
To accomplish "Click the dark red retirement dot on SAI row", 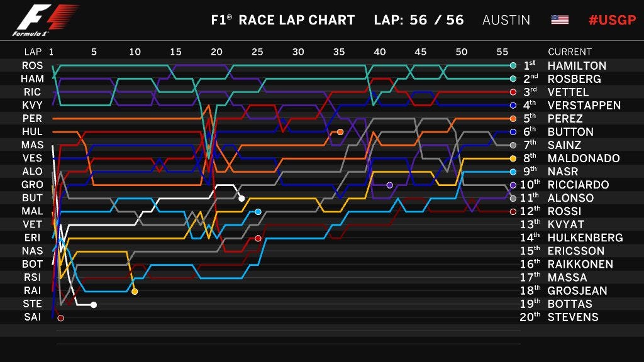I will click(61, 317).
